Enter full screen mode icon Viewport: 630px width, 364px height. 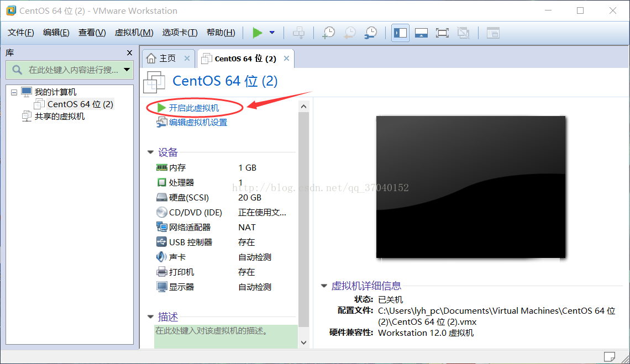[442, 33]
